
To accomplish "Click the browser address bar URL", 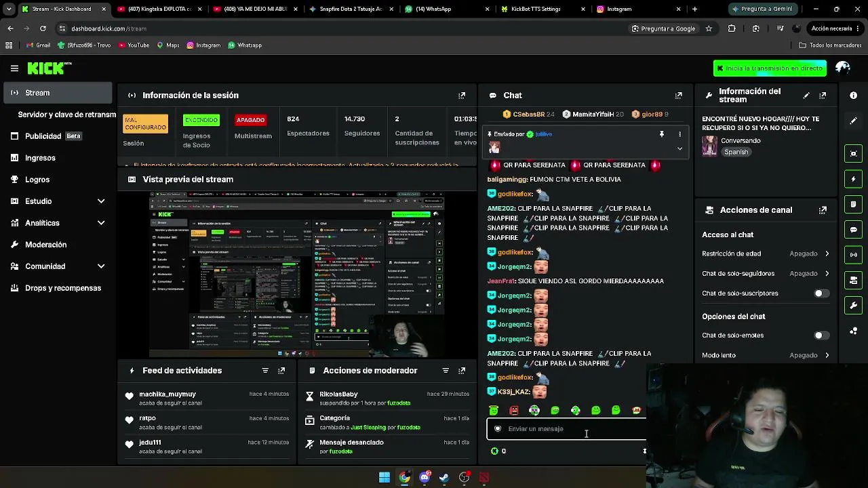I will [108, 28].
